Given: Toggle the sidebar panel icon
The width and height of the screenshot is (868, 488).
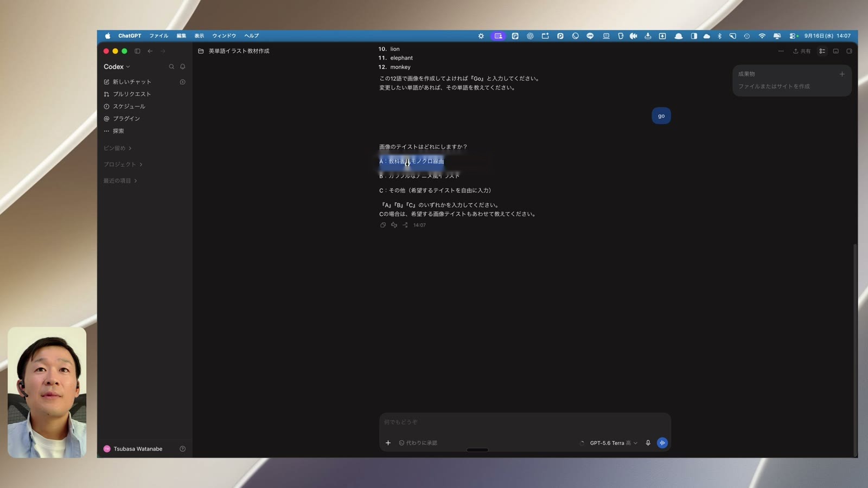Looking at the screenshot, I should (137, 51).
